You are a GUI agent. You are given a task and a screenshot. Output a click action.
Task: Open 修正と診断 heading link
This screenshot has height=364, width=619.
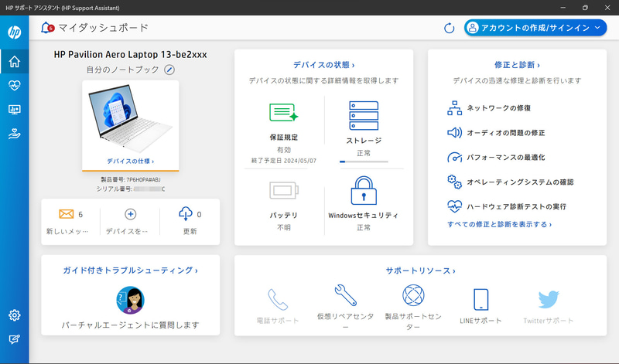coord(517,65)
